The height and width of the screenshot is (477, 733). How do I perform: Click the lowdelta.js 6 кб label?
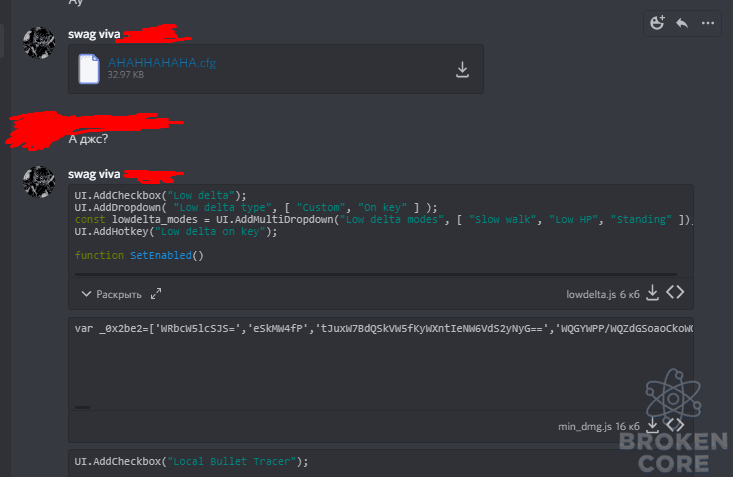(603, 295)
